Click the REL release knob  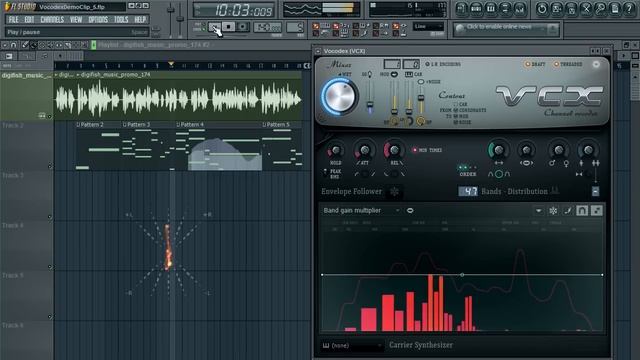click(394, 151)
